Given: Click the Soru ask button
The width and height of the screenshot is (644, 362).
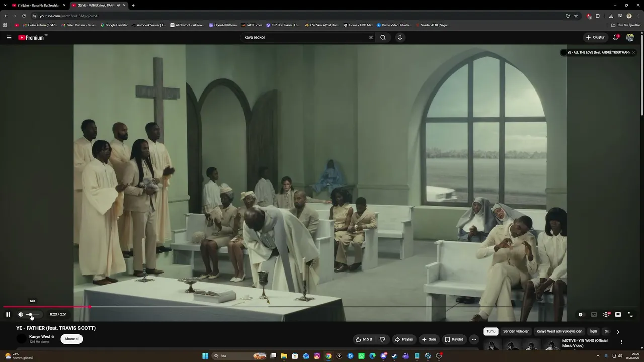Looking at the screenshot, I should [429, 339].
